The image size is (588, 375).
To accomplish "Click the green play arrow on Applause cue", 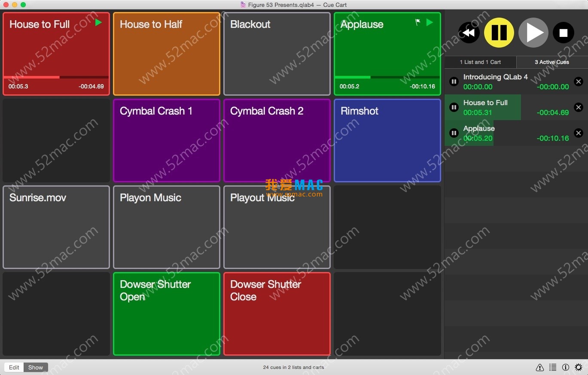I will click(430, 22).
